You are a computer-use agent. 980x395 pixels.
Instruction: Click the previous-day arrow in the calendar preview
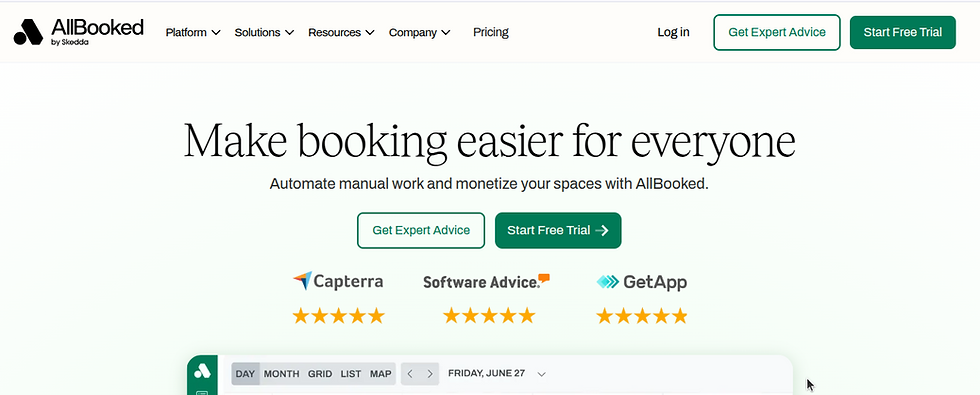[x=410, y=374]
